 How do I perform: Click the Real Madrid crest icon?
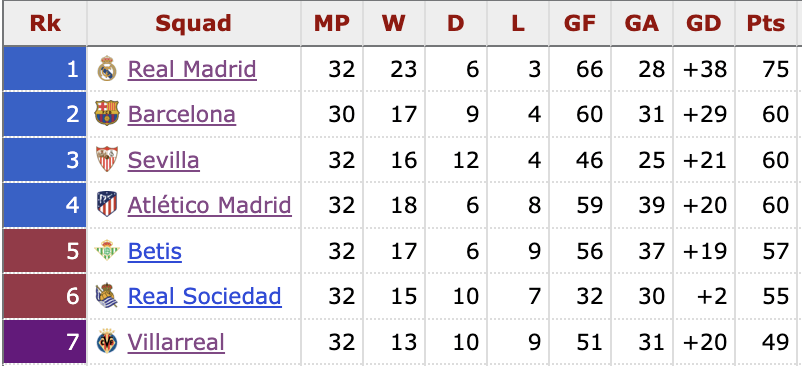point(107,68)
